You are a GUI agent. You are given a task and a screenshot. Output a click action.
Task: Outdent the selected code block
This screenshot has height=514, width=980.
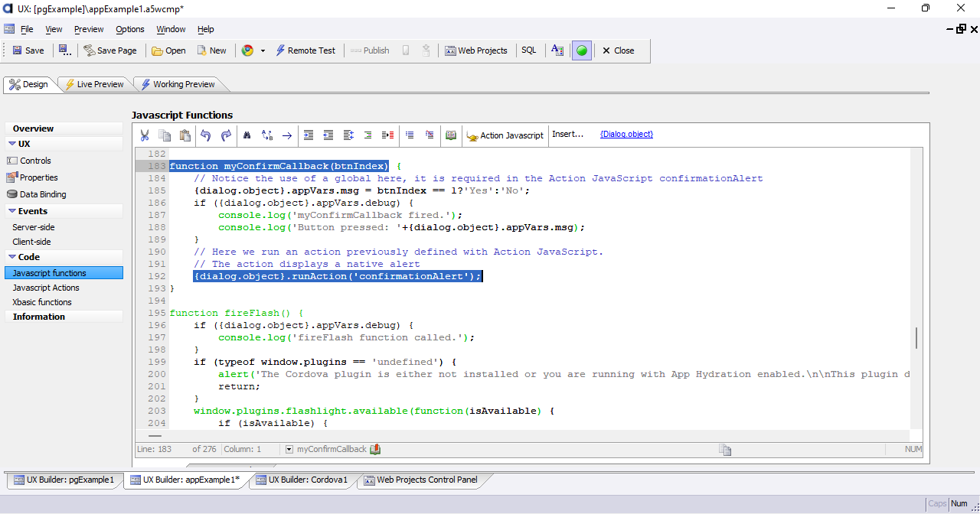tap(328, 135)
